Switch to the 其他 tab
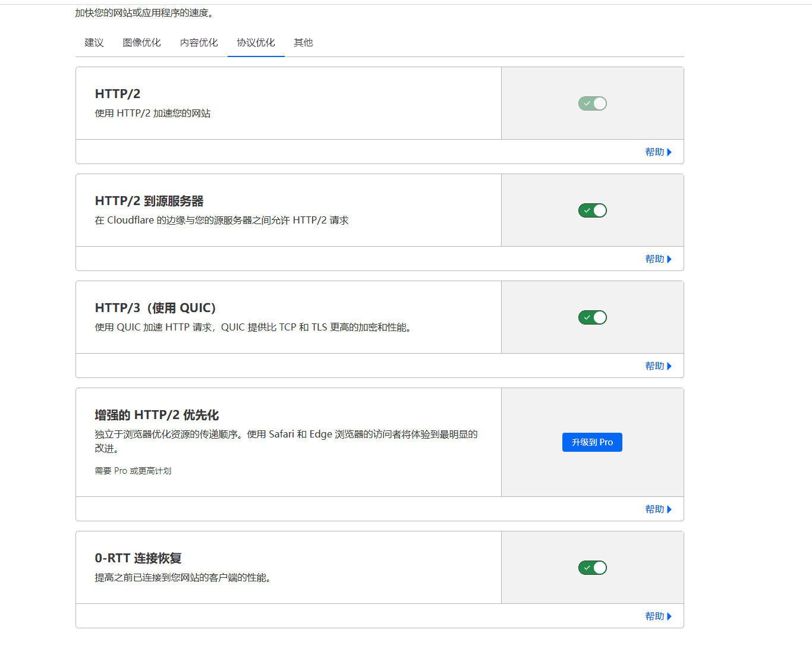The height and width of the screenshot is (661, 812). click(303, 42)
